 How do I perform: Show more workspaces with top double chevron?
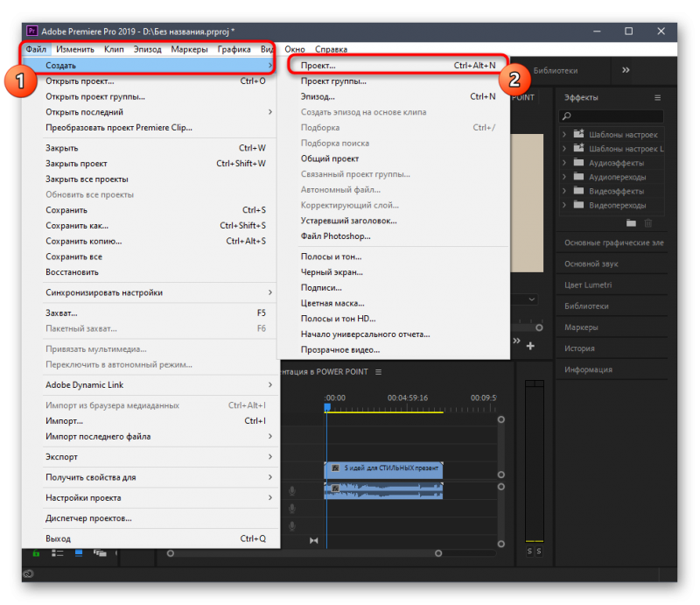coord(626,70)
